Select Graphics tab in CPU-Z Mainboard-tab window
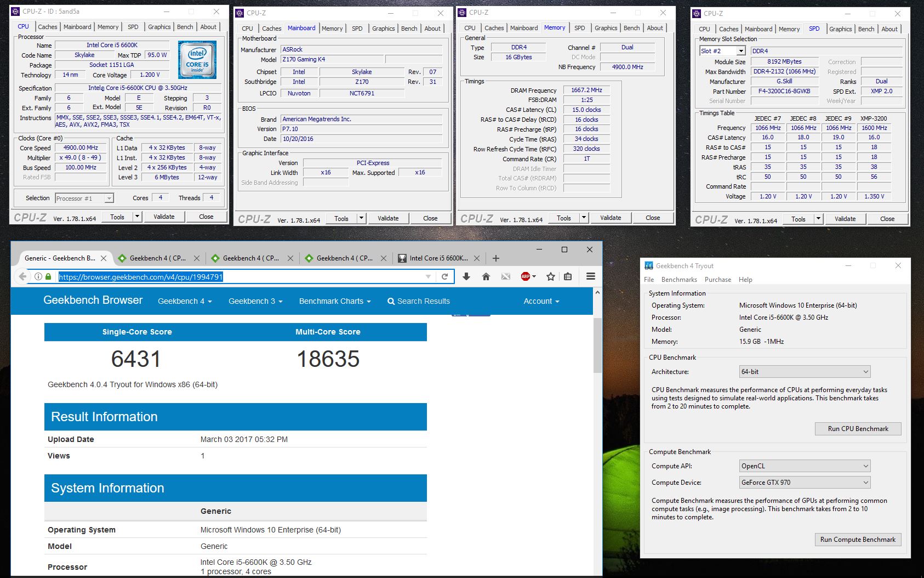This screenshot has width=924, height=578. [x=384, y=29]
